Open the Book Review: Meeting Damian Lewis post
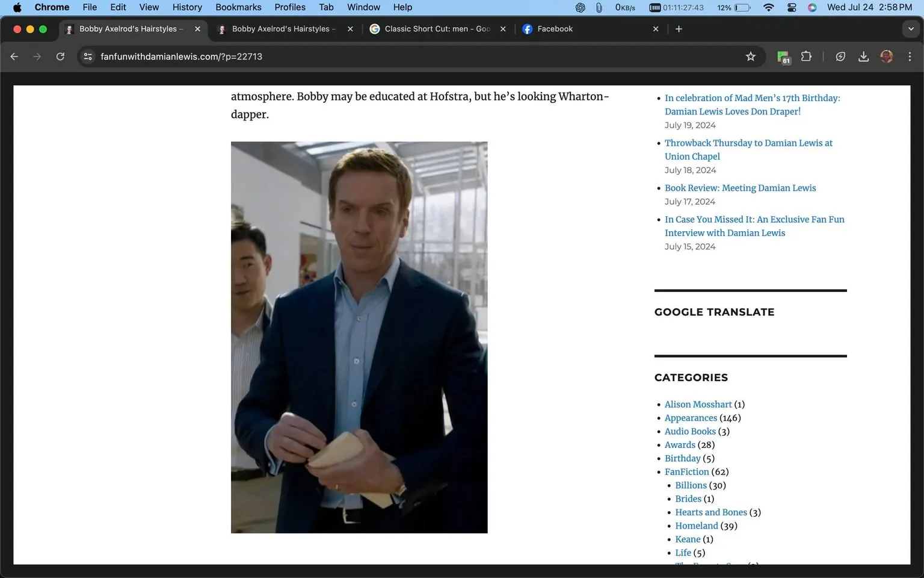The width and height of the screenshot is (924, 578). tap(740, 188)
